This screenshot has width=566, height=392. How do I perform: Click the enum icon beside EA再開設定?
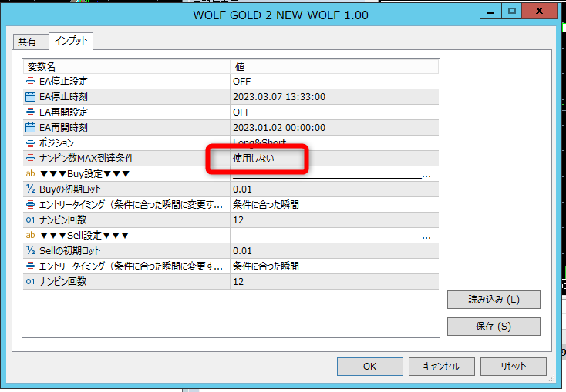pos(31,112)
